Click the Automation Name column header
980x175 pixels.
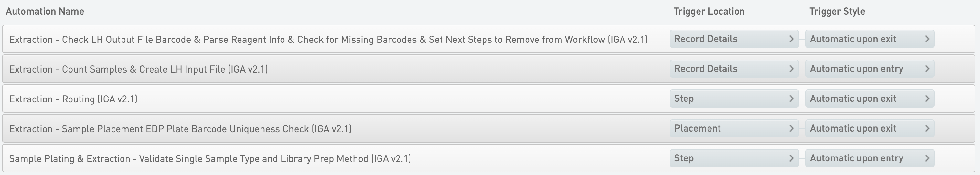point(45,11)
